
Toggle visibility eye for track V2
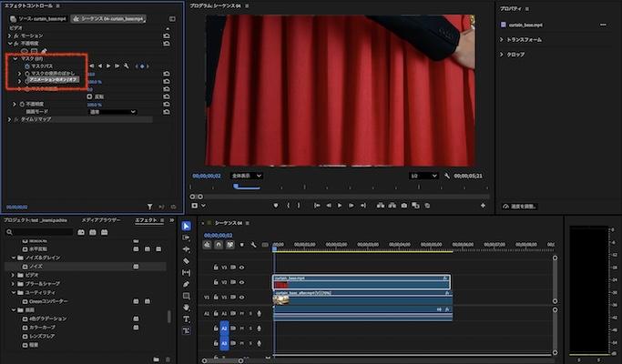(241, 282)
